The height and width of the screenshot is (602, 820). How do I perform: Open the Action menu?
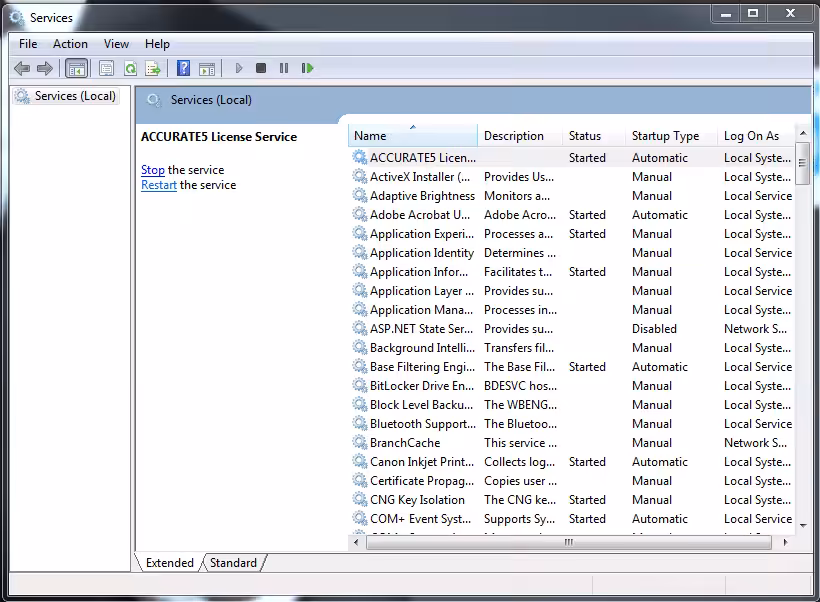70,44
